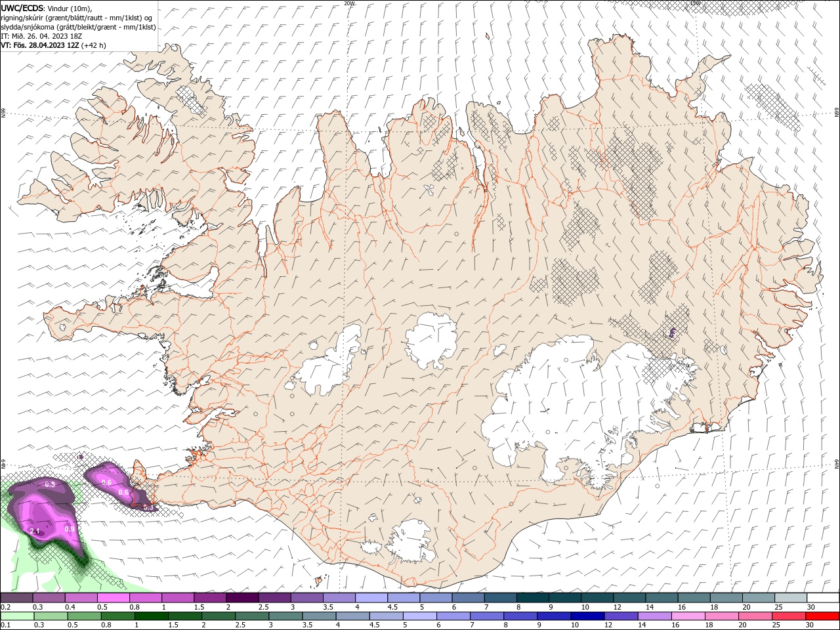Select the light lavender swatch labeled 4
The height and width of the screenshot is (630, 840).
371,598
